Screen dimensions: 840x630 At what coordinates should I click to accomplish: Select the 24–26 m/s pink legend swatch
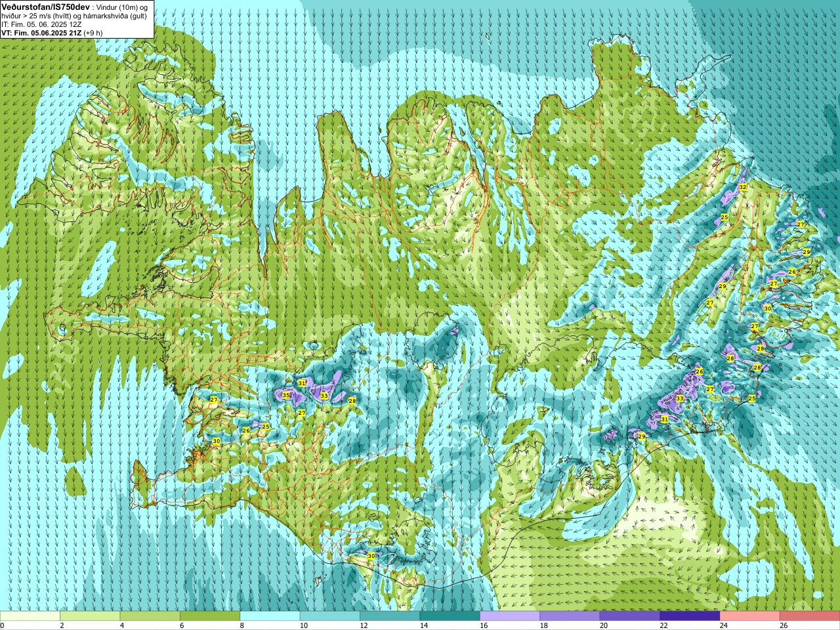click(750, 616)
